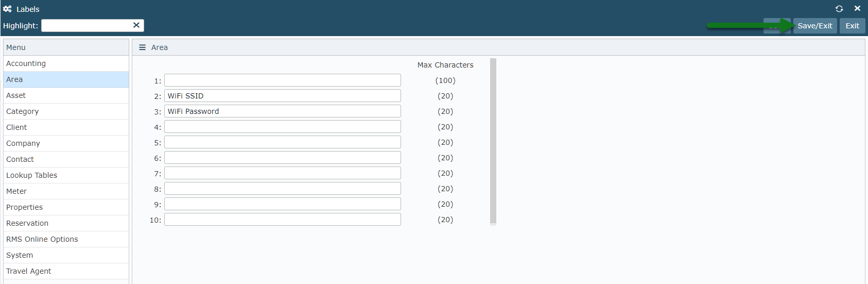
Task: Clear the Highlight field with X icon
Action: [136, 25]
